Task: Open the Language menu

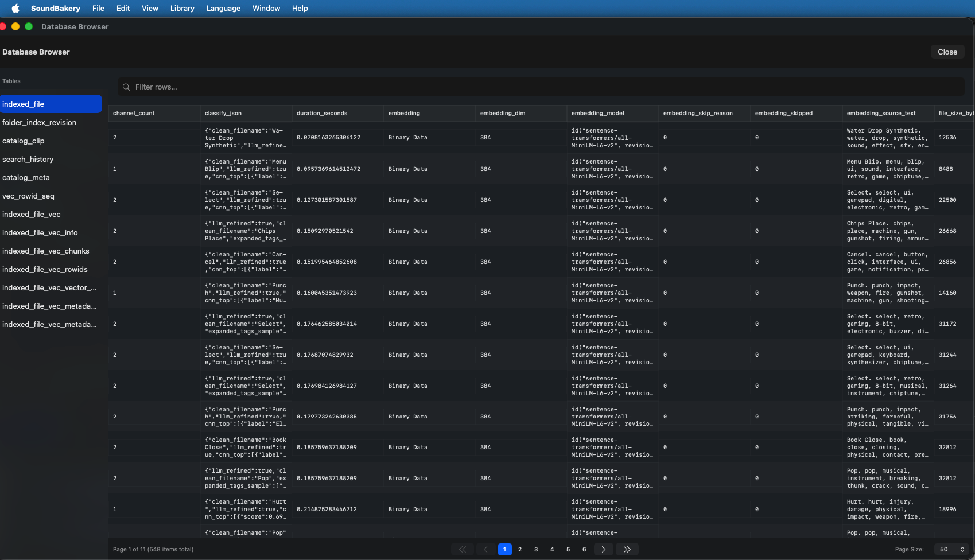Action: click(x=223, y=8)
